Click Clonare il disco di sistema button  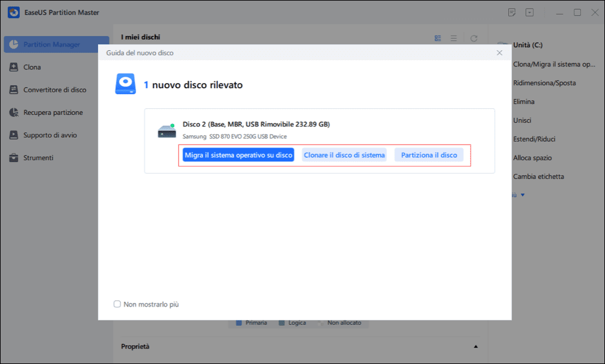(x=344, y=155)
